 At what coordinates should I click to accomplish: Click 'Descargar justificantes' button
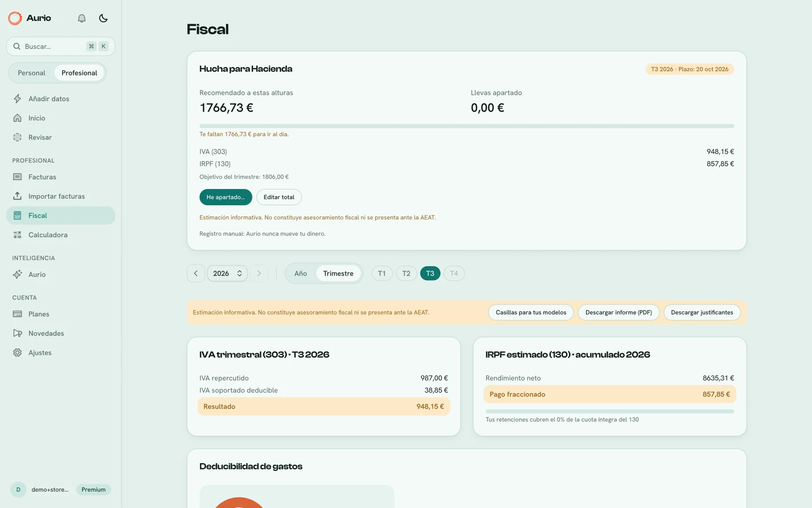coord(702,312)
